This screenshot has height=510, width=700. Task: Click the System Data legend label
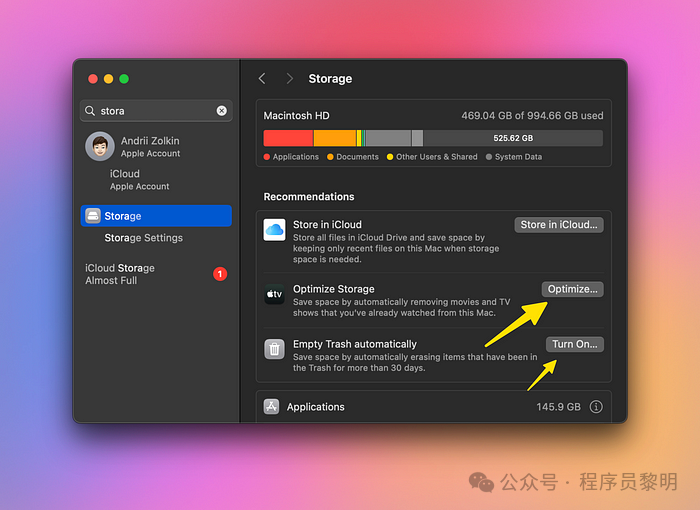pos(518,157)
